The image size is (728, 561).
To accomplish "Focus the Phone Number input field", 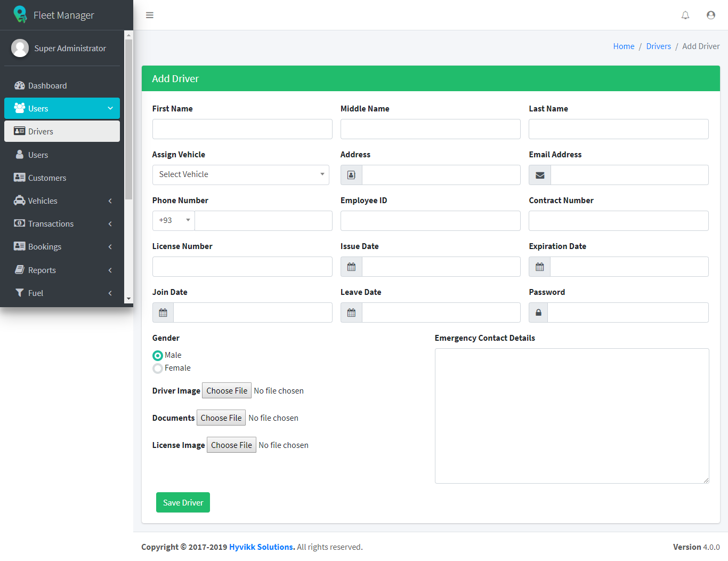I will click(263, 221).
